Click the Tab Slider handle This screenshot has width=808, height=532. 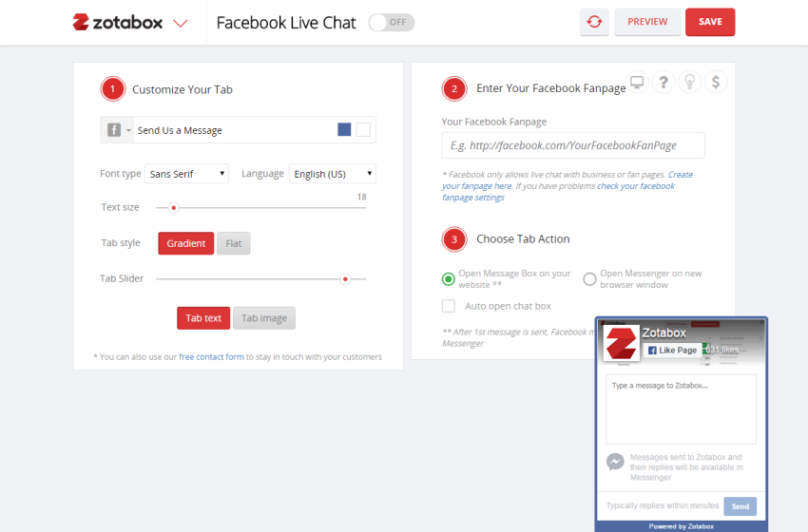(345, 279)
